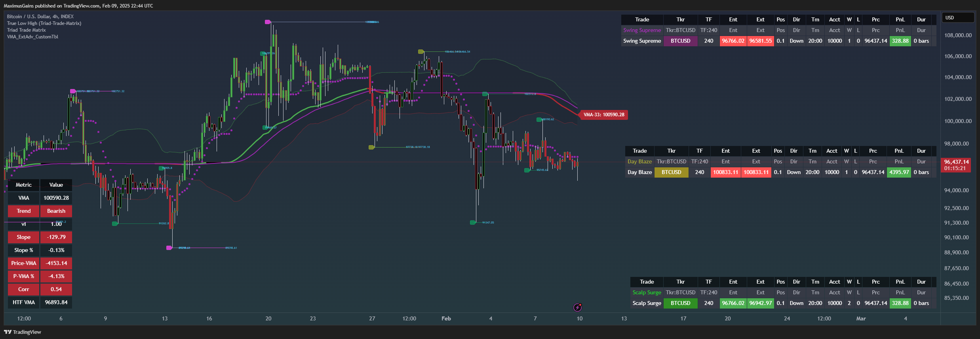Click the HTF VMA value 96893.84
Image resolution: width=980 pixels, height=339 pixels.
(56, 303)
